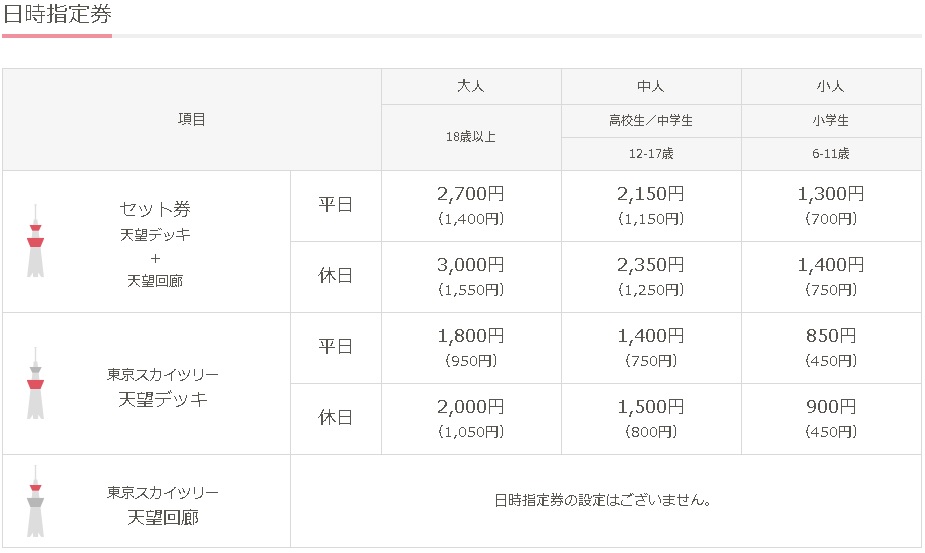Screen dimensions: 925x553
Task: Click the 900円 child holiday deck price
Action: point(831,407)
